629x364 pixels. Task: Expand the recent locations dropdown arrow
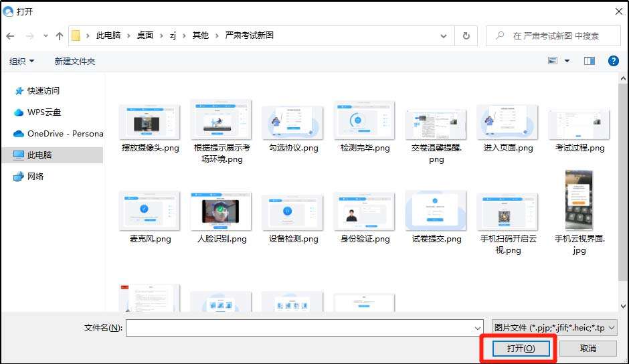46,36
